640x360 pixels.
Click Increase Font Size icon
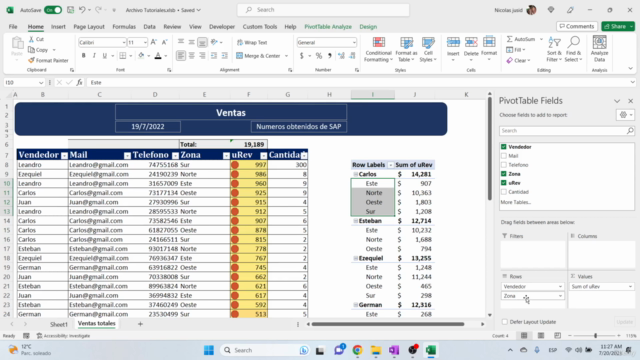click(x=153, y=42)
